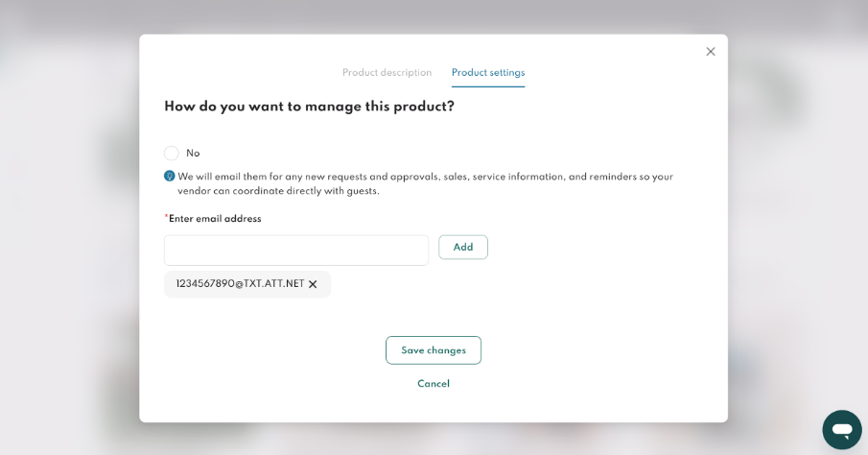Click the 'coordinate directly with guests' text line
Image resolution: width=868 pixels, height=455 pixels.
(x=278, y=191)
